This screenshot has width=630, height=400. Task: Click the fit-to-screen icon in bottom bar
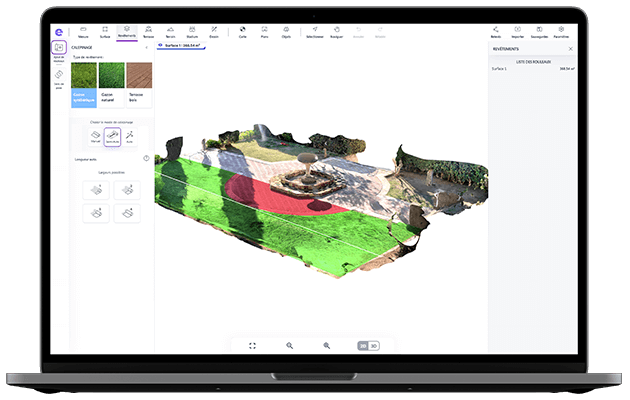pos(252,346)
